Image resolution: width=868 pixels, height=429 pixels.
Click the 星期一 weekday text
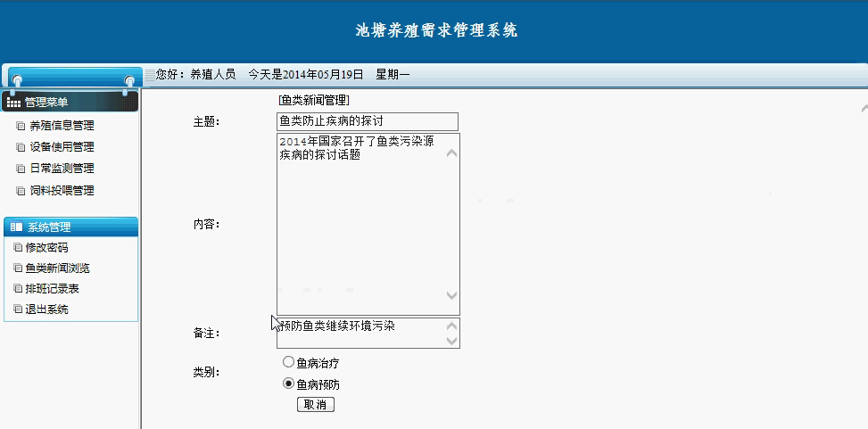click(393, 75)
